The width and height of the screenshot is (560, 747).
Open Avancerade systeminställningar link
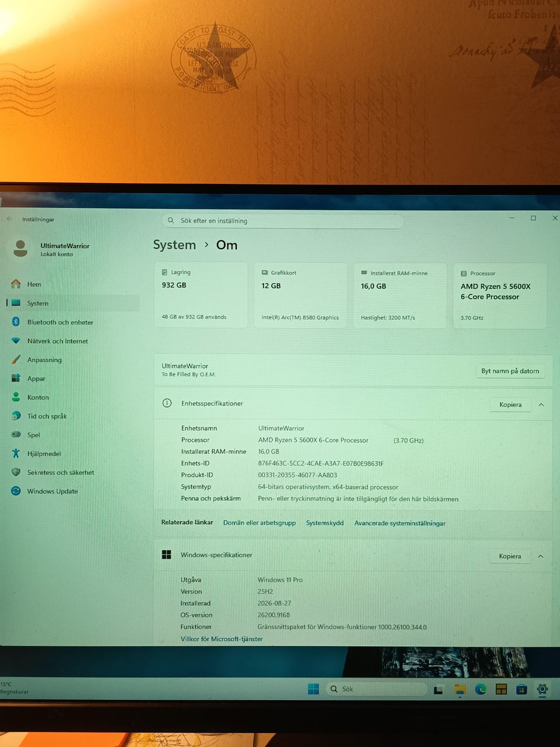(400, 523)
